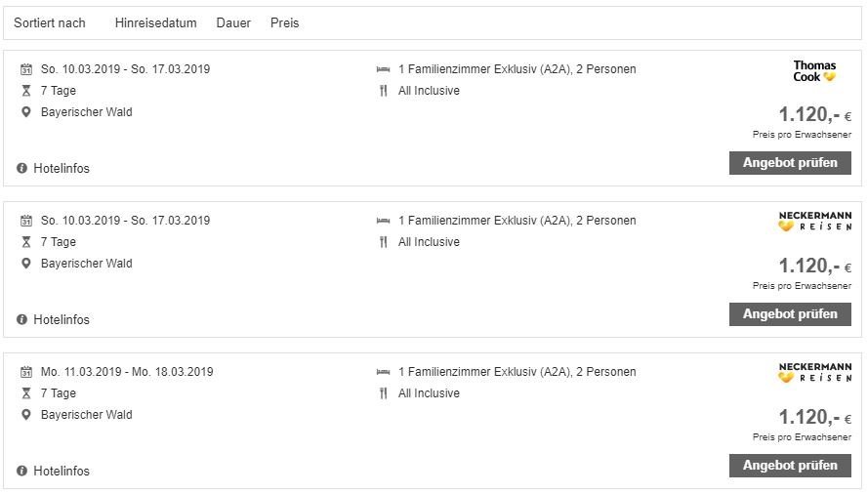Open Hotelinfos for the first offer
This screenshot has height=494, width=868.
tap(61, 169)
